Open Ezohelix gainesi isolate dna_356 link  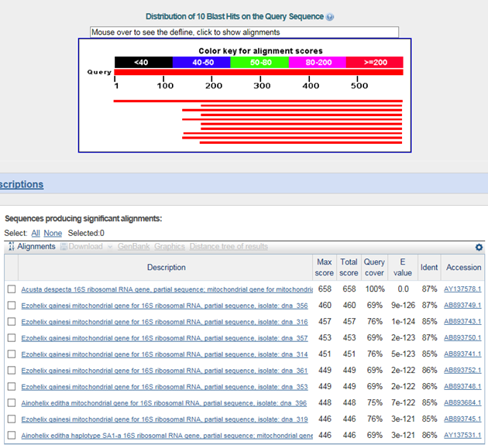pos(164,306)
